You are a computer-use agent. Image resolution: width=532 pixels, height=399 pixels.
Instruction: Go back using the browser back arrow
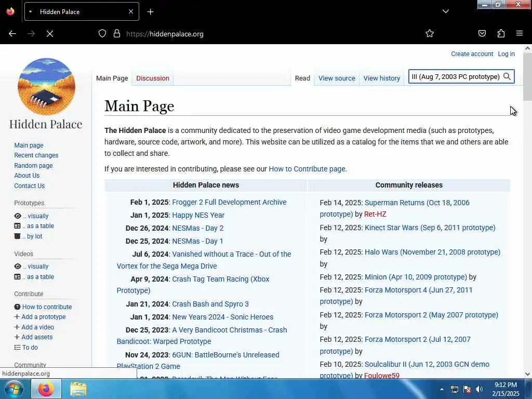12,34
